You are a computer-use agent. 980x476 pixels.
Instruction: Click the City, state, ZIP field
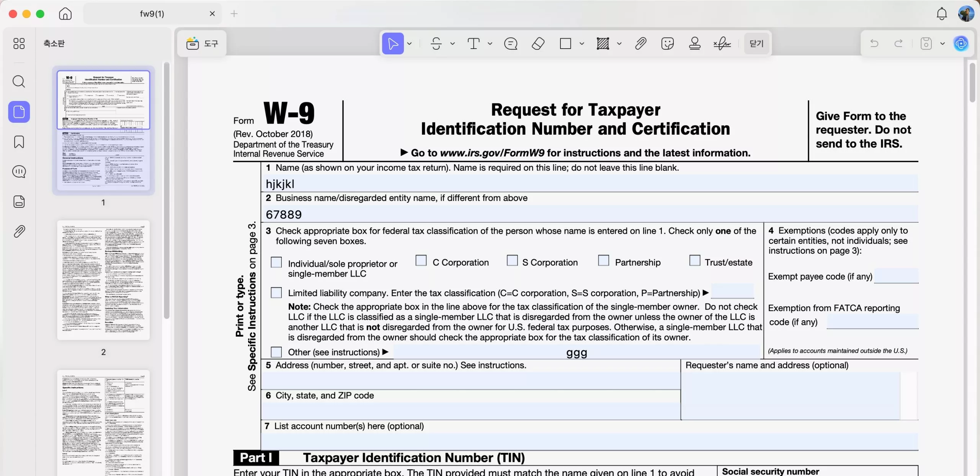[472, 411]
